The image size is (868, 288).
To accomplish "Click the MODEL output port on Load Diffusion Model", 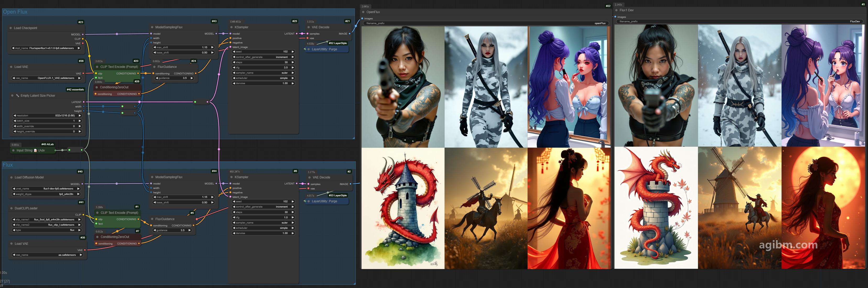I will coord(82,184).
